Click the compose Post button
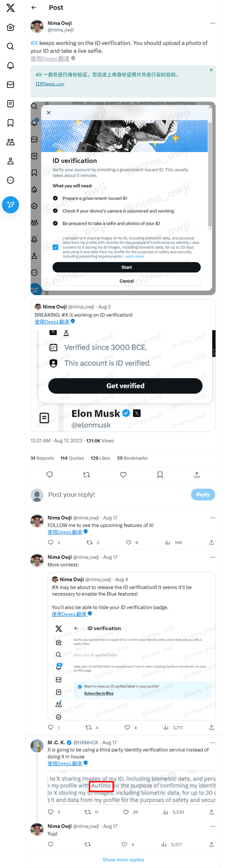The width and height of the screenshot is (227, 868). pos(10,205)
